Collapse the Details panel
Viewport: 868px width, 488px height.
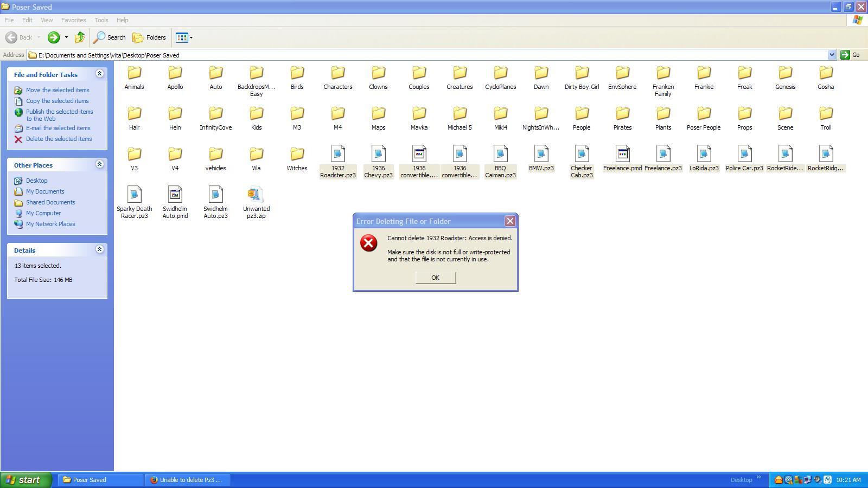[99, 249]
